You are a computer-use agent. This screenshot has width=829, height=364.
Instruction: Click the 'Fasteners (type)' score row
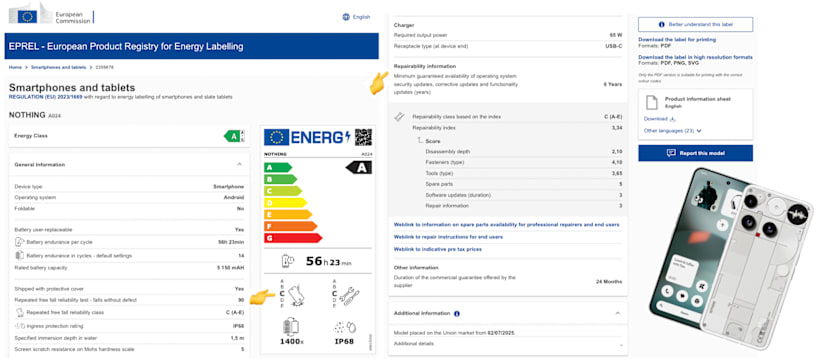pos(523,162)
